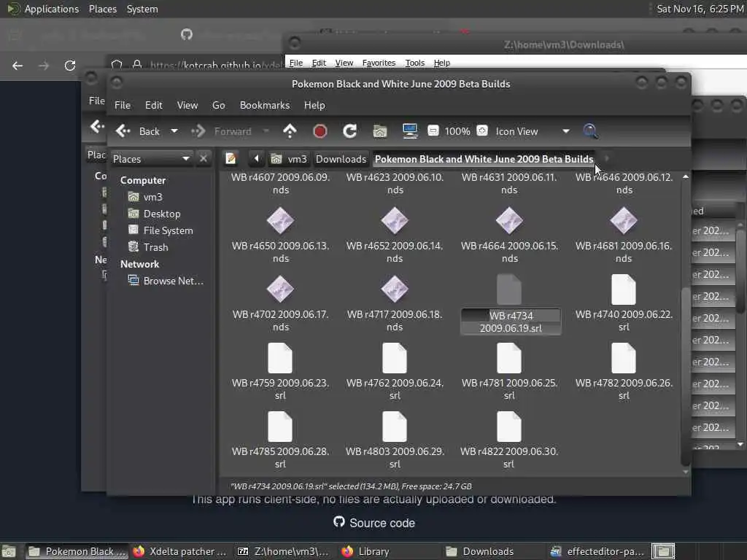
Task: Open parent folder with Up arrow icon
Action: click(x=290, y=131)
